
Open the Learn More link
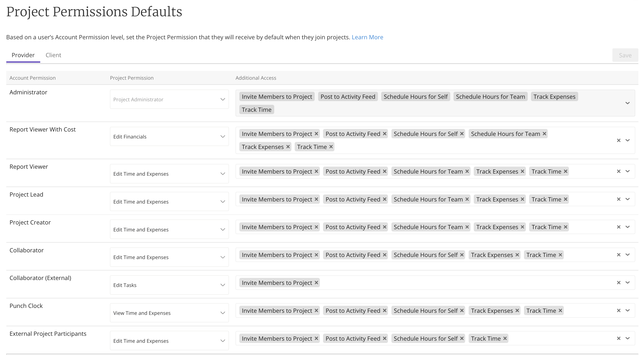pyautogui.click(x=367, y=37)
